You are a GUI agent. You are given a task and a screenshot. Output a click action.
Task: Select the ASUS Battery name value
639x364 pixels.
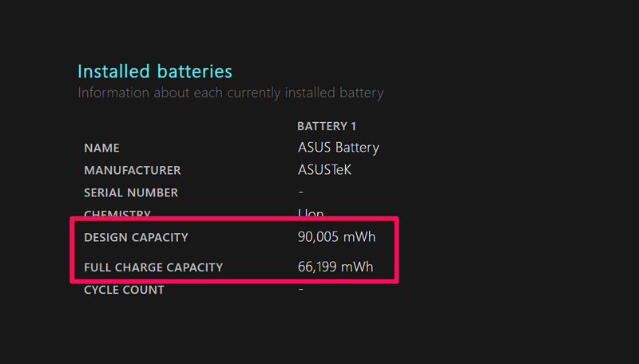pyautogui.click(x=338, y=148)
